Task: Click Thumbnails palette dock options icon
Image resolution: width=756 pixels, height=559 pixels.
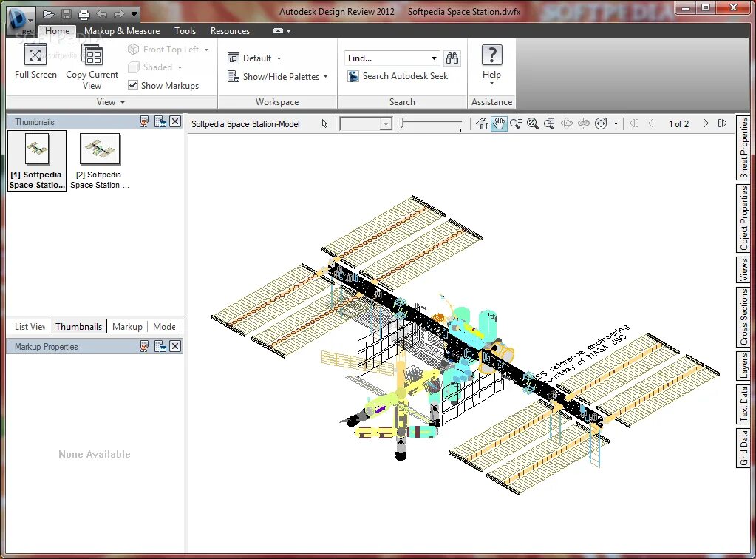Action: click(160, 121)
